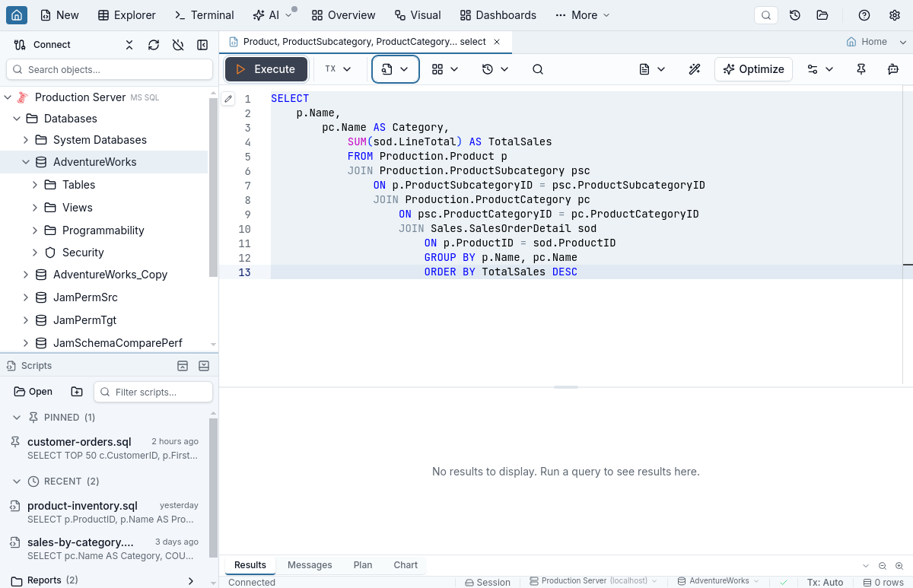Open the query options sliders dropdown
913x588 pixels.
(820, 69)
